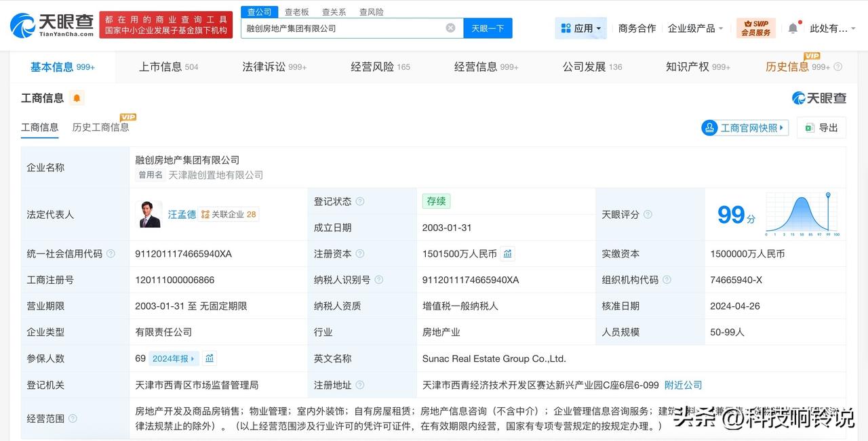This screenshot has height=441, width=868.
Task: Switch to 基本信息 tab
Action: (62, 66)
